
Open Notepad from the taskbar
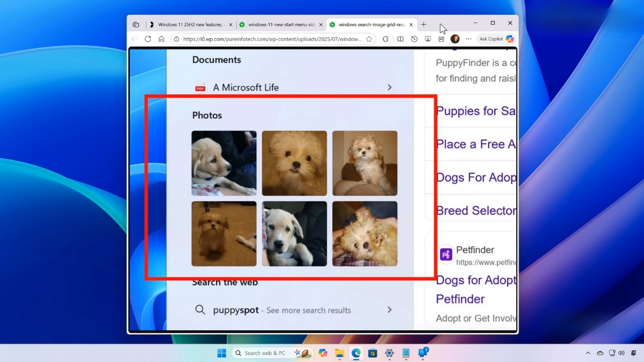[x=406, y=353]
